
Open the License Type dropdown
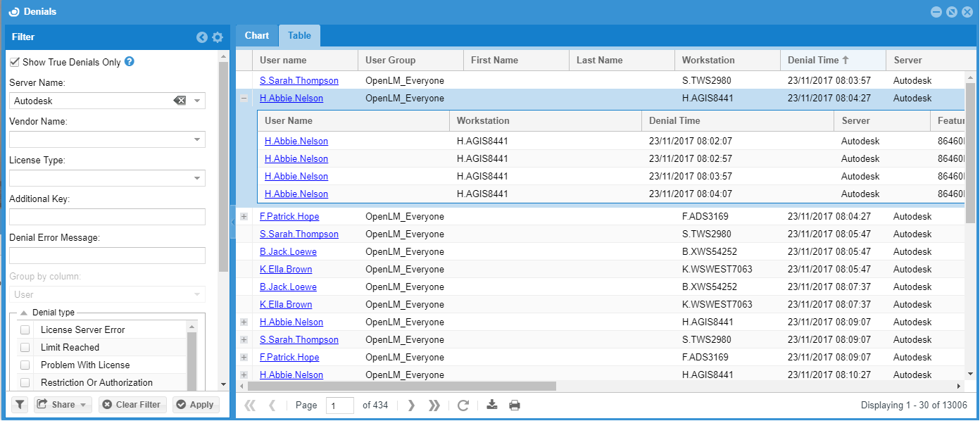pos(197,178)
